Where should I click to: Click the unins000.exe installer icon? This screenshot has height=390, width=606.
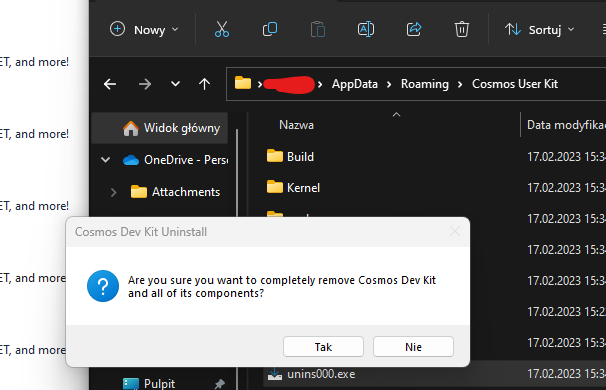[275, 374]
